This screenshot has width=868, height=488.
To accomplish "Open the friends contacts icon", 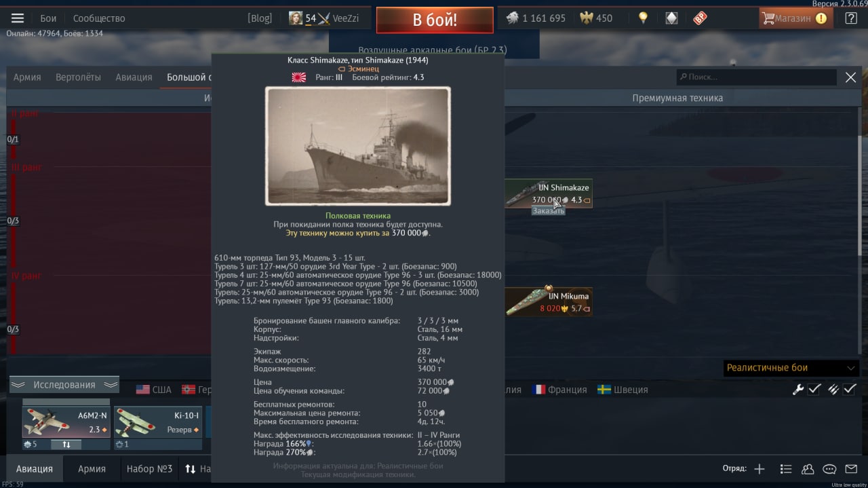I will coord(808,469).
